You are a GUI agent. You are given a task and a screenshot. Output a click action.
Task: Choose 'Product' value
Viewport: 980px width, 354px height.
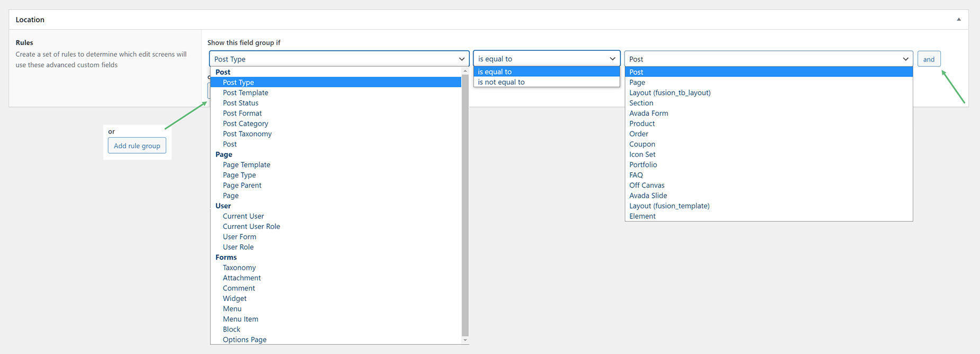tap(769, 123)
